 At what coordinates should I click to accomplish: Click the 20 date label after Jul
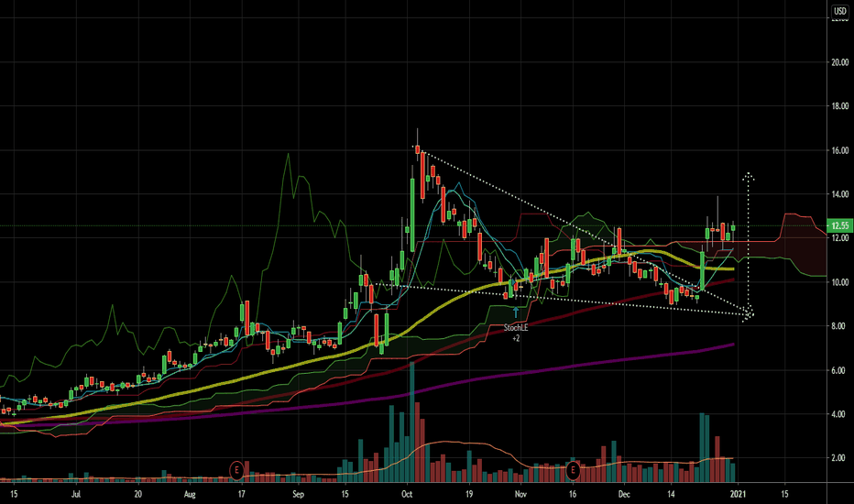[x=137, y=494]
